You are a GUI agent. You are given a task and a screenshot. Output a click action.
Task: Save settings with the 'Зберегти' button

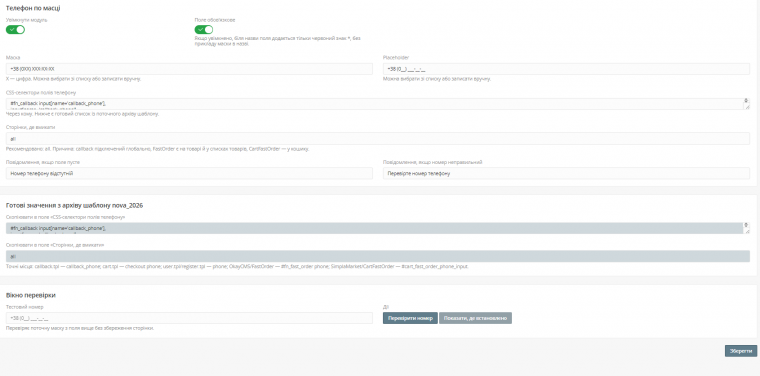click(741, 351)
